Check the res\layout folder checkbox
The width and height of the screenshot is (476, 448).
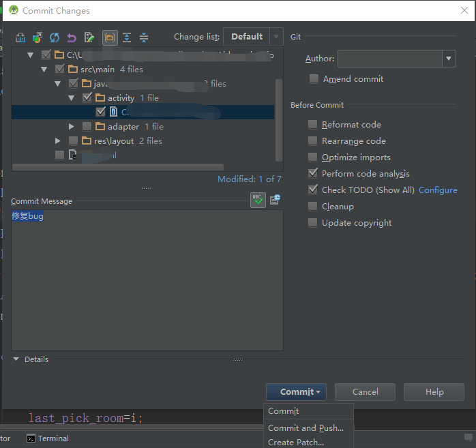point(73,140)
